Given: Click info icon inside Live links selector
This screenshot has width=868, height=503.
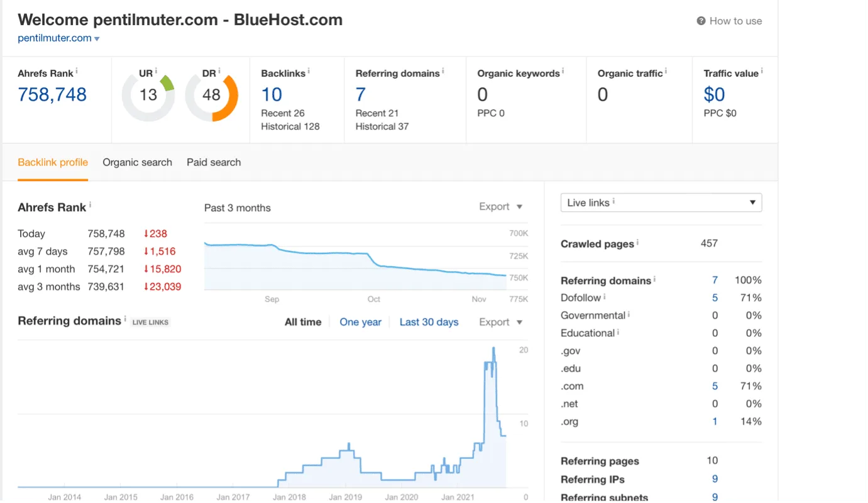Looking at the screenshot, I should coord(613,201).
